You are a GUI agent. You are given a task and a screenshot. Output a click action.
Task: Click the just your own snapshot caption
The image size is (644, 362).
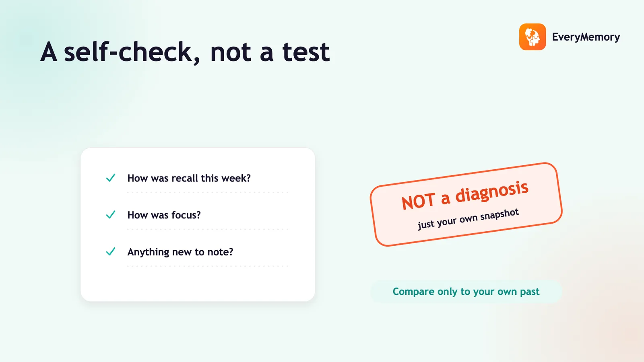coord(468,219)
